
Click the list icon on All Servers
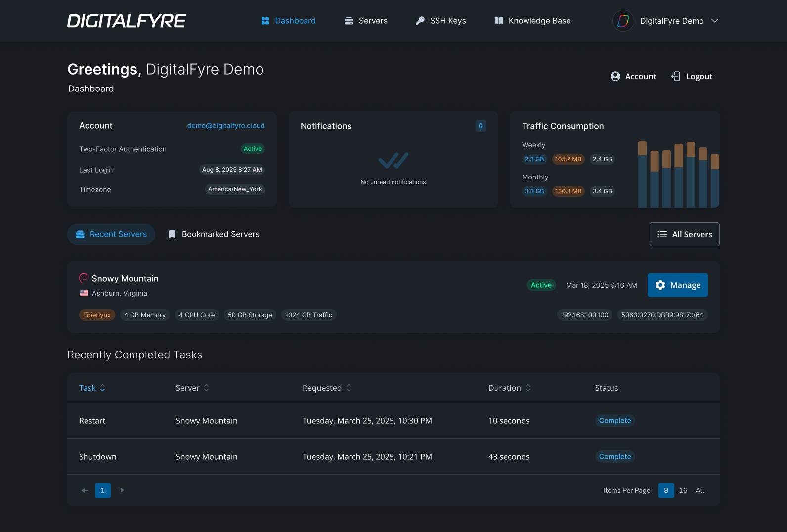(662, 234)
